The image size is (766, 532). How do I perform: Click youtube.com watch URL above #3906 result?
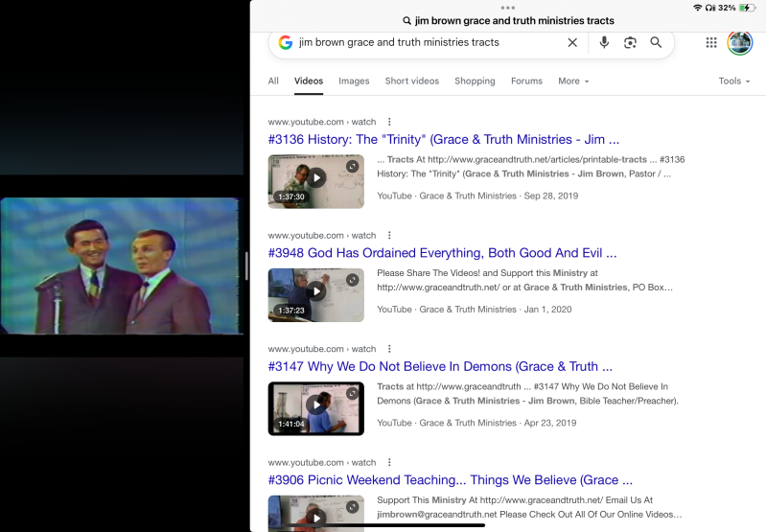pos(322,462)
